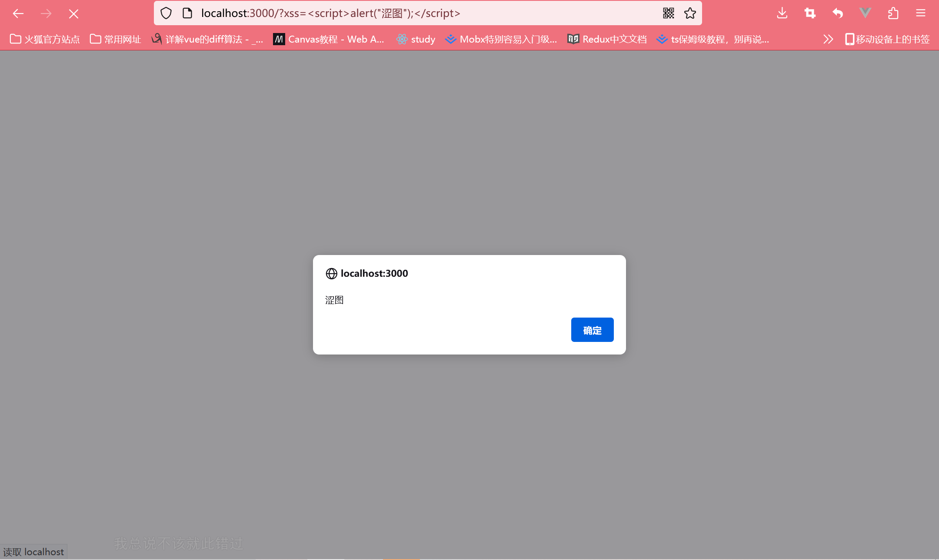The width and height of the screenshot is (939, 560).
Task: Open the study bookmark
Action: click(x=416, y=39)
